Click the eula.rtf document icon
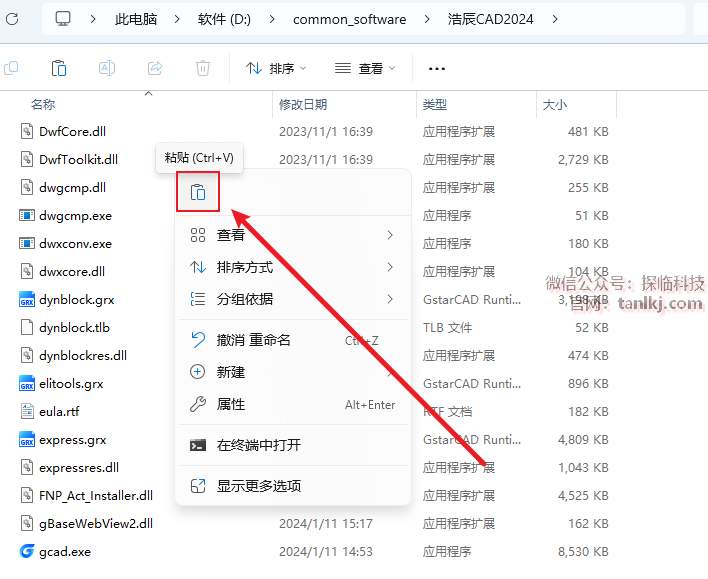 tap(27, 411)
